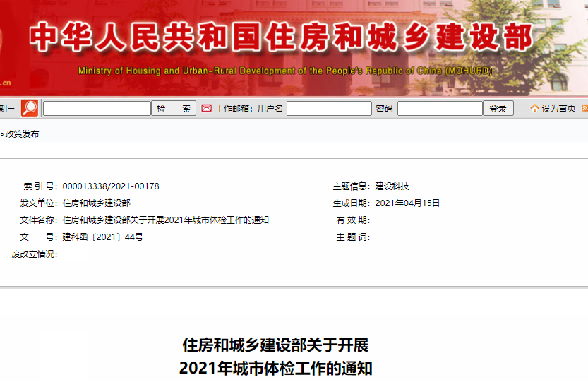Open the 政策发布 breadcrumb link
This screenshot has width=588, height=382.
(x=22, y=134)
